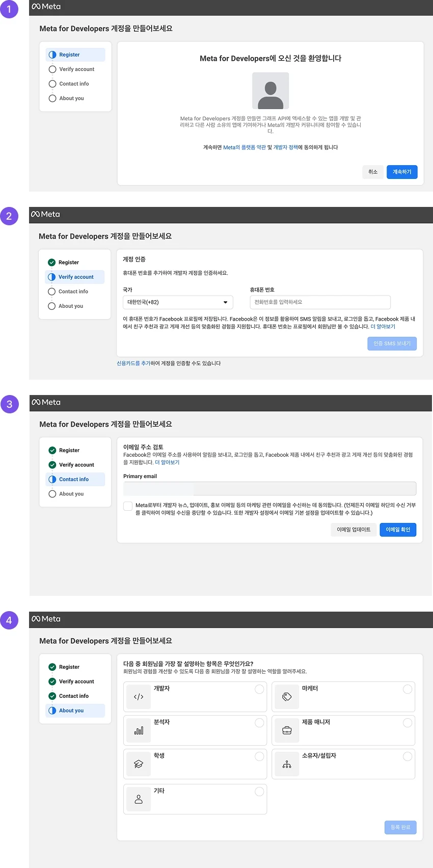Click the org-chart icon on the 소유자/설립자 card
Screen dimensions: 433x868
click(287, 764)
